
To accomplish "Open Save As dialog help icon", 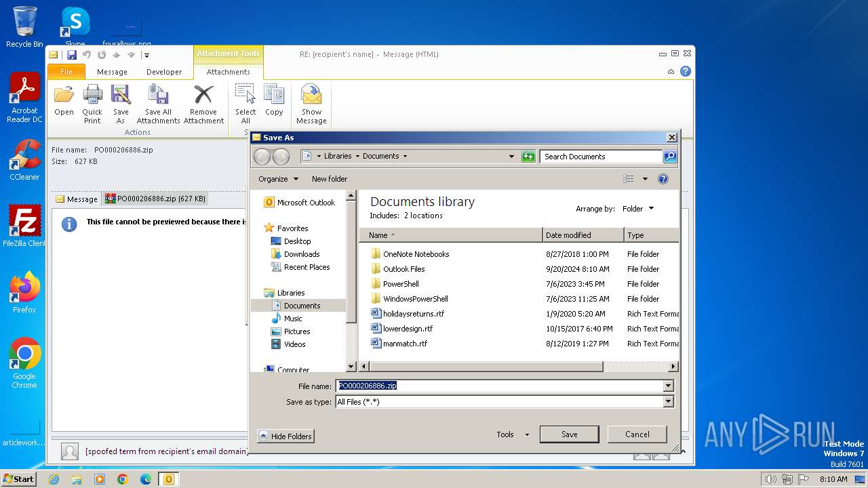I will (663, 179).
